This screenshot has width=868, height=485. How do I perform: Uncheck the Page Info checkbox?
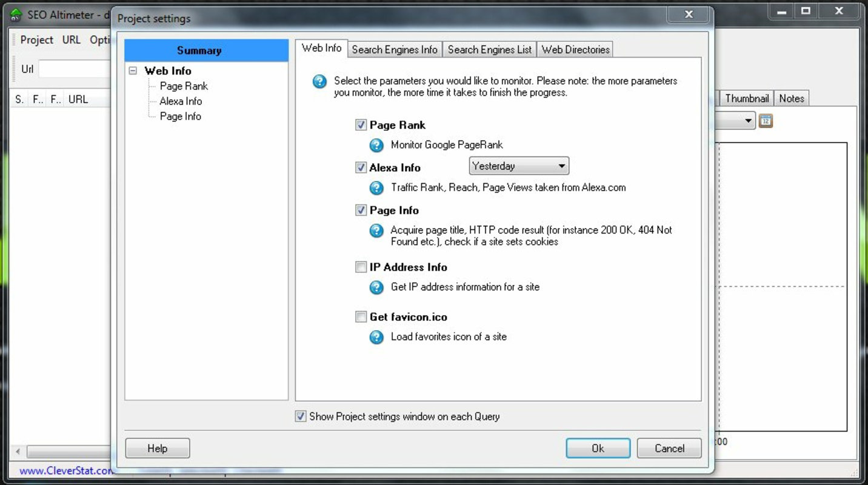[361, 210]
